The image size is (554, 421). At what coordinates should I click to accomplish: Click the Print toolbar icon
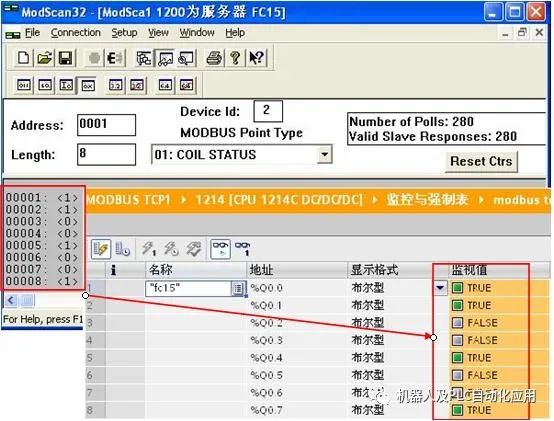pos(214,58)
